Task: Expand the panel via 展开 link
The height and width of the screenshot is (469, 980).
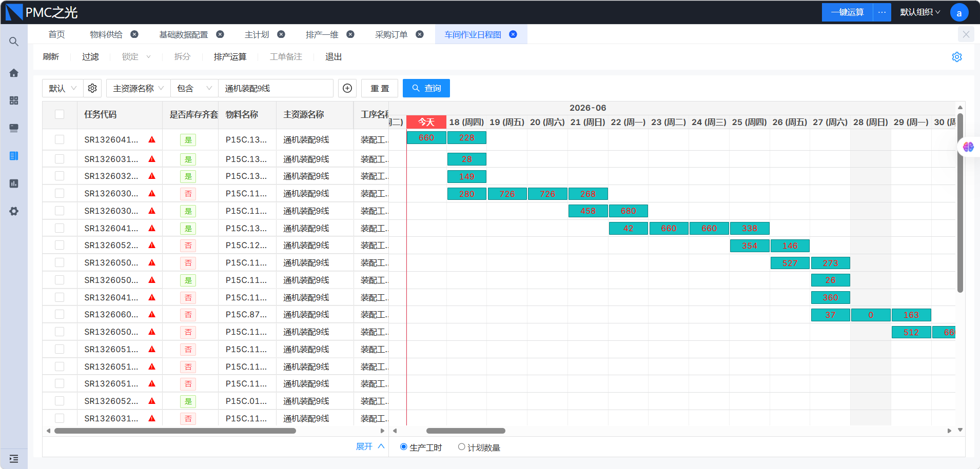Action: pyautogui.click(x=370, y=446)
